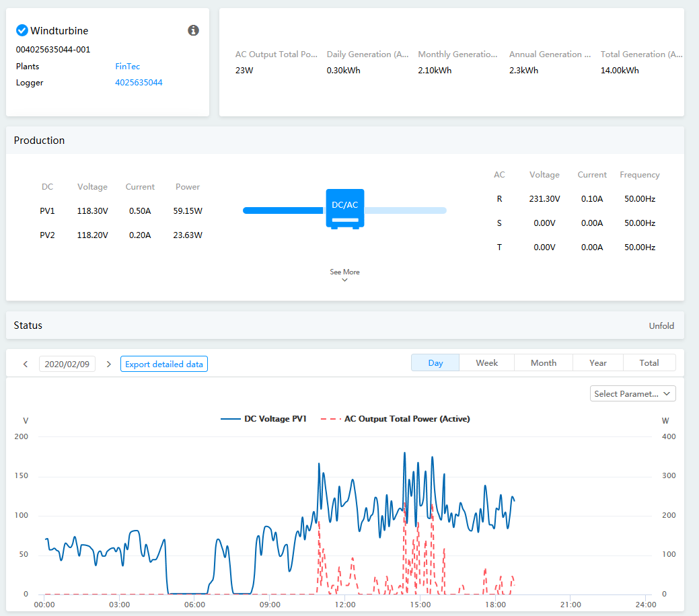Image resolution: width=699 pixels, height=616 pixels.
Task: Select the Day tab
Action: (x=435, y=363)
